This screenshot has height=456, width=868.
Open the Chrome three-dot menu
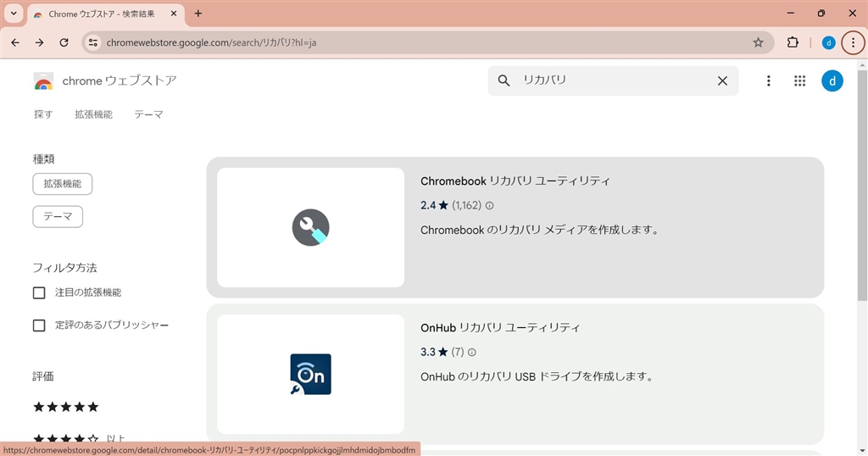pyautogui.click(x=853, y=42)
